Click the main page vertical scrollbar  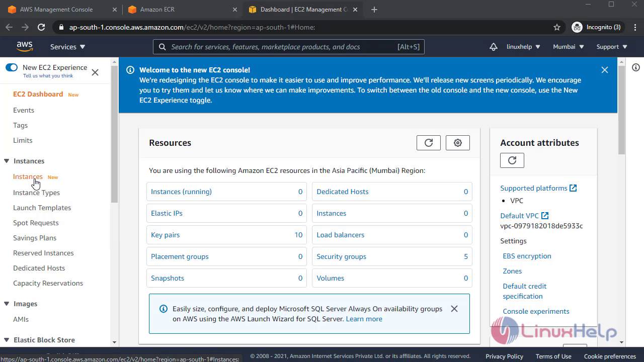point(622,110)
